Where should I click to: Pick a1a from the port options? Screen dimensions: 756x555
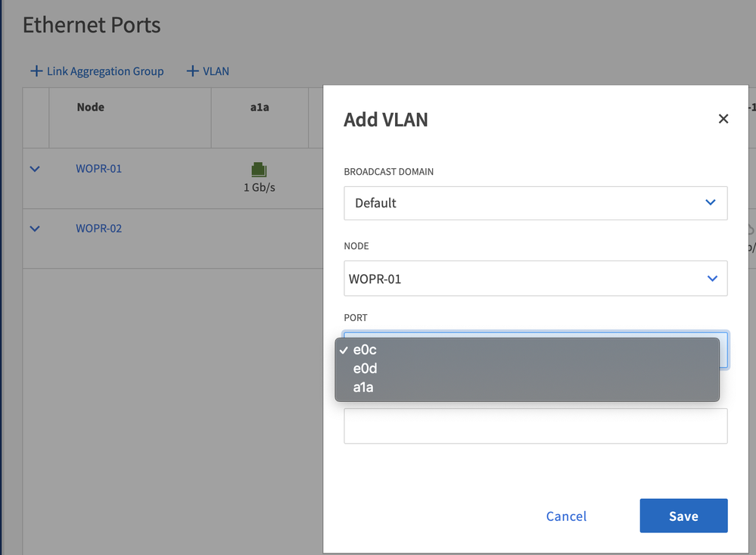[363, 388]
